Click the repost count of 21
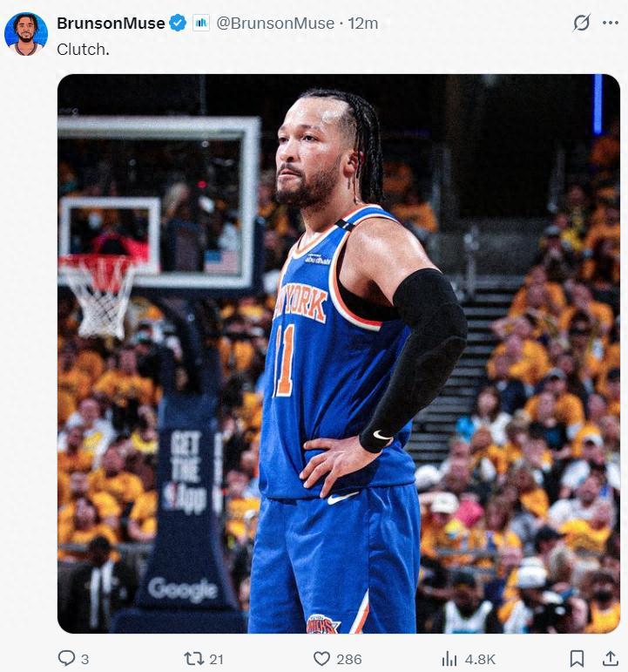 [216, 659]
